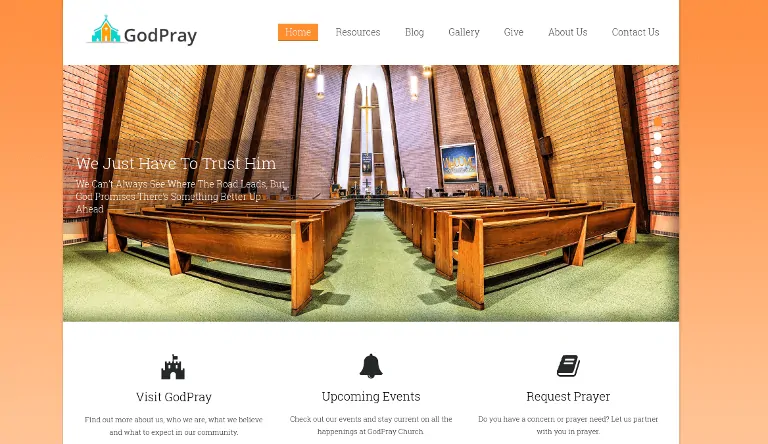768x444 pixels.
Task: Open the Resources menu item
Action: tap(358, 32)
